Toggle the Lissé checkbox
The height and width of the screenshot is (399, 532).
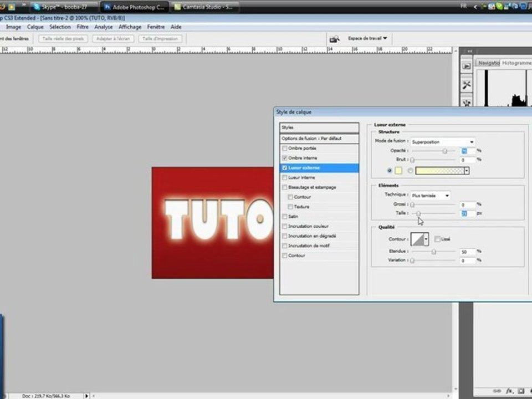[x=438, y=239]
